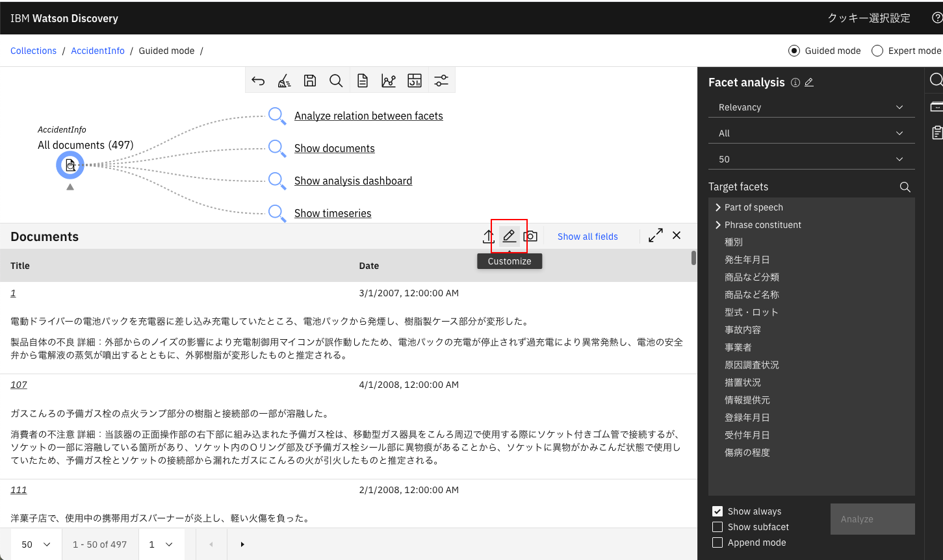Click the save floppy disk icon
This screenshot has width=943, height=560.
tap(310, 81)
